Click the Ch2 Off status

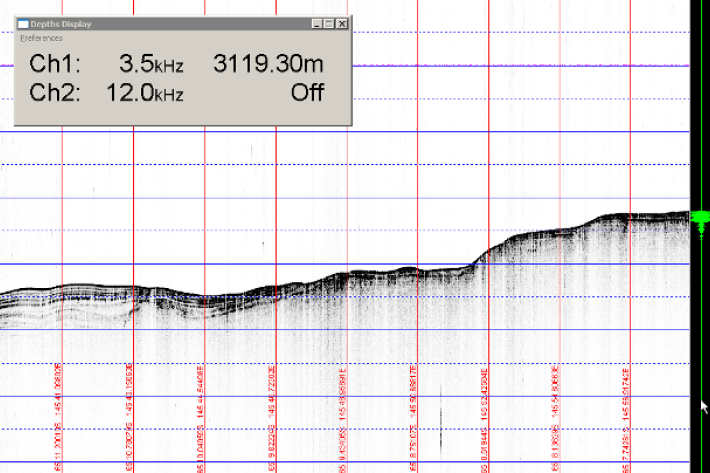307,93
